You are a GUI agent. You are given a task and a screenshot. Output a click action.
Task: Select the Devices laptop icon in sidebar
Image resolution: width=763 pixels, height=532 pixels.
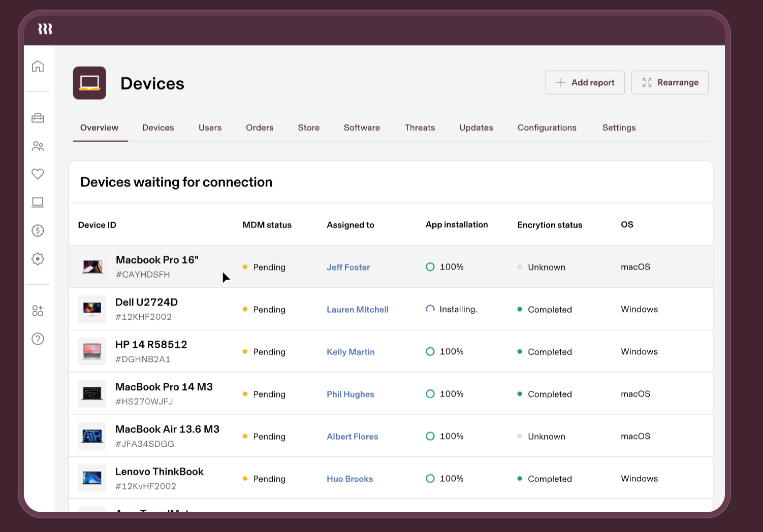(38, 202)
